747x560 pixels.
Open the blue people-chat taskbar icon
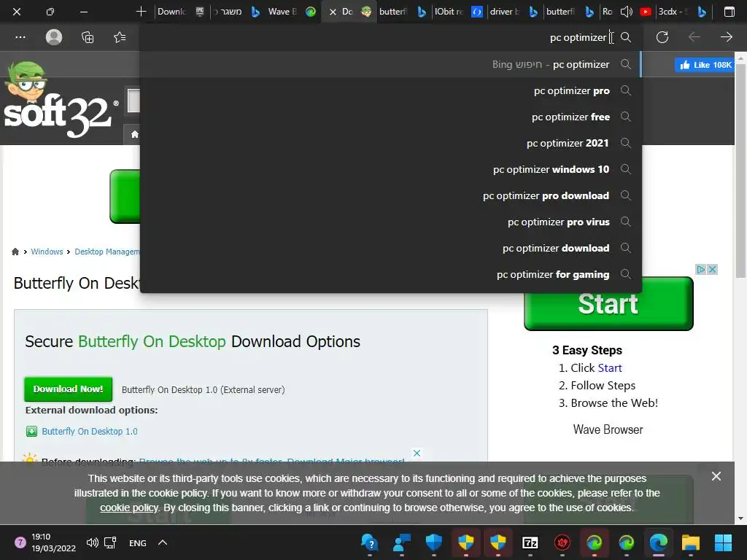402,542
